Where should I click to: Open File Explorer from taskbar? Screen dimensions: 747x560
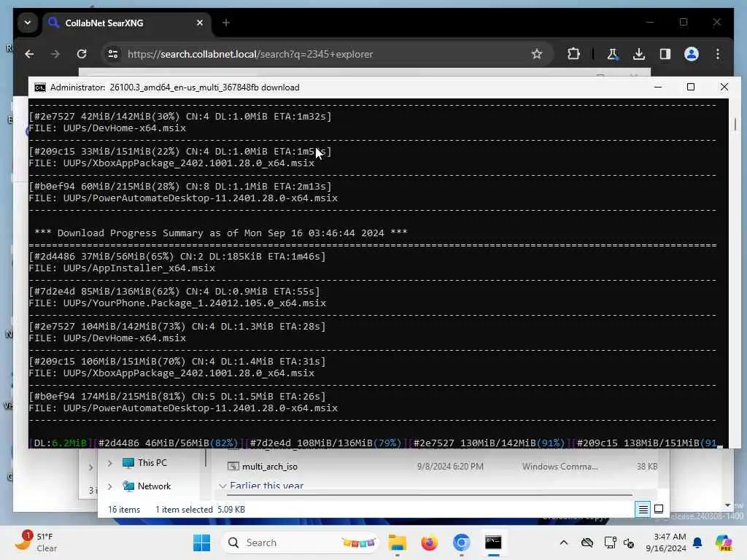(x=397, y=542)
